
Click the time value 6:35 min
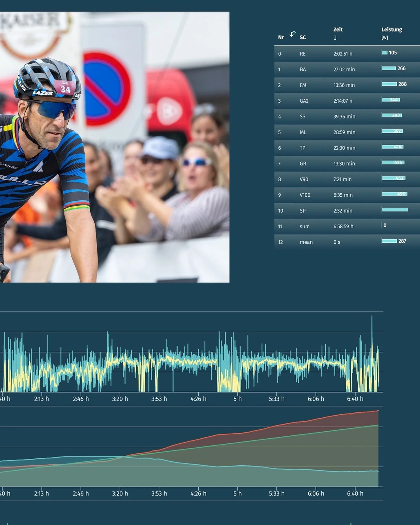click(x=343, y=195)
